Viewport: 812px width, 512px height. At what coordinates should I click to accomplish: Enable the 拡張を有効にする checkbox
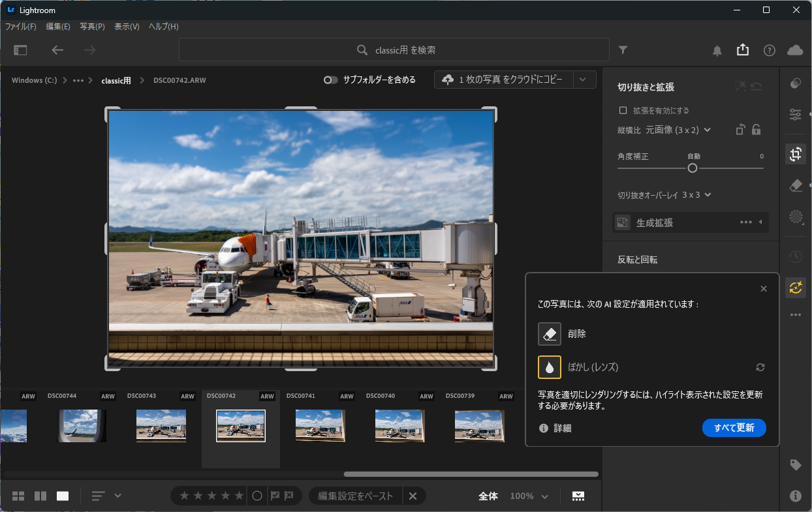click(623, 110)
